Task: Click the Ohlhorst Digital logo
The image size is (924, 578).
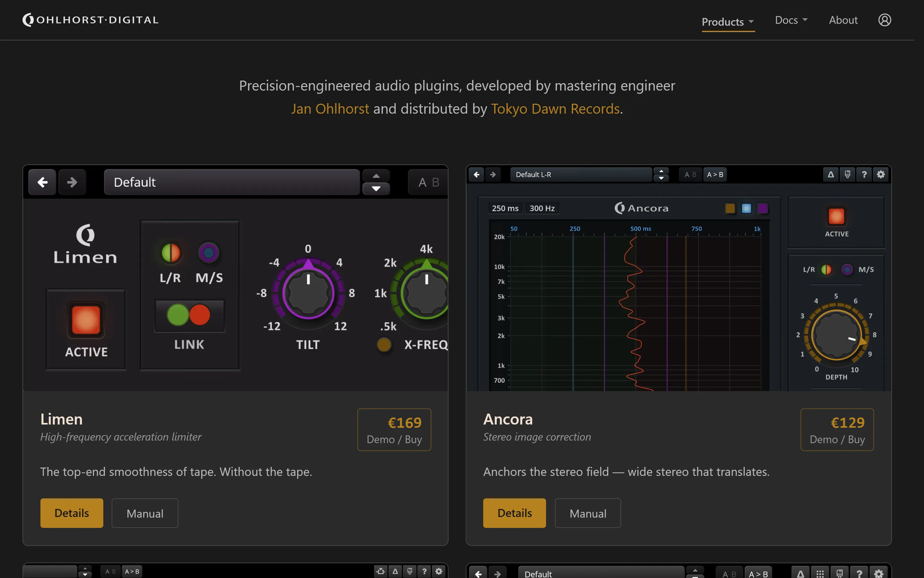Action: coord(90,20)
